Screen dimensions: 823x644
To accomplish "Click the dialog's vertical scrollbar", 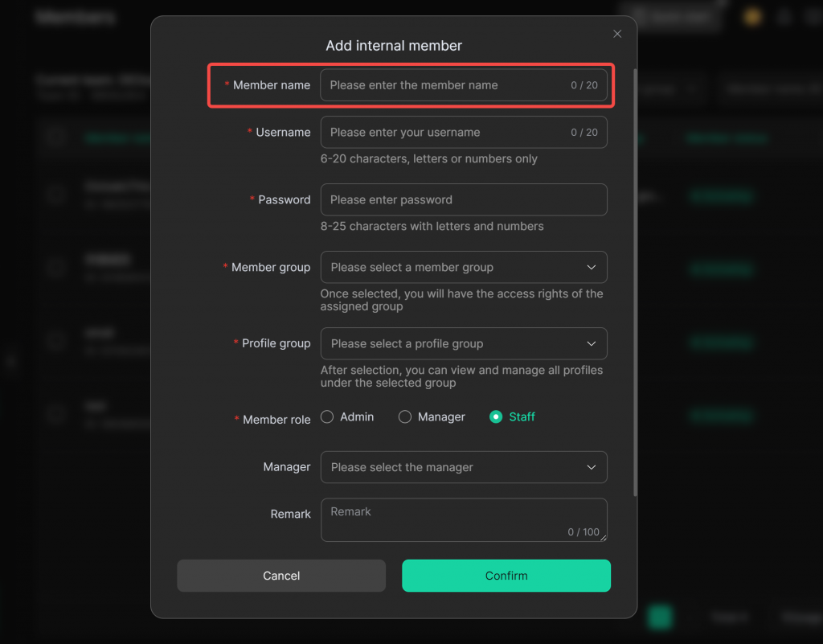I will click(635, 281).
